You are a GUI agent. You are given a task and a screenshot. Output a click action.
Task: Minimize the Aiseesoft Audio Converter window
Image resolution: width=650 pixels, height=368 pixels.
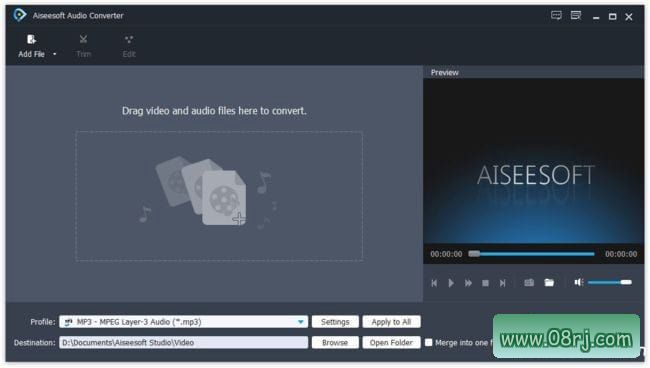(x=596, y=17)
